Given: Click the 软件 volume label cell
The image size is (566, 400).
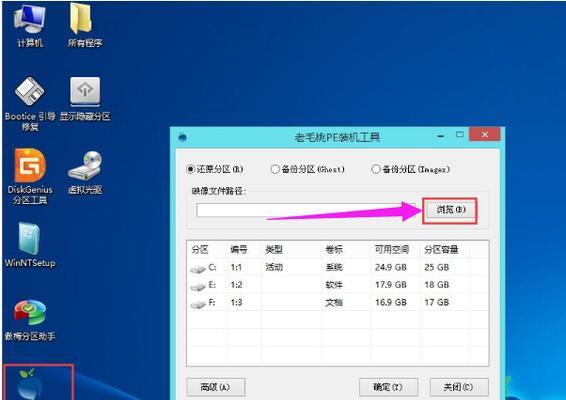Looking at the screenshot, I should [334, 285].
